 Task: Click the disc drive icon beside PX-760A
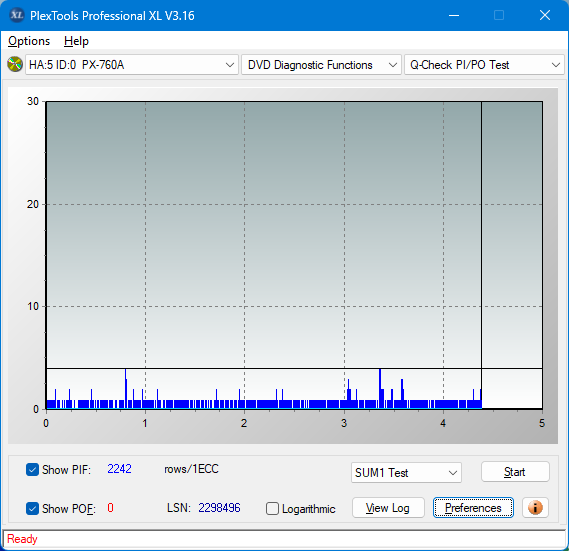coord(15,65)
